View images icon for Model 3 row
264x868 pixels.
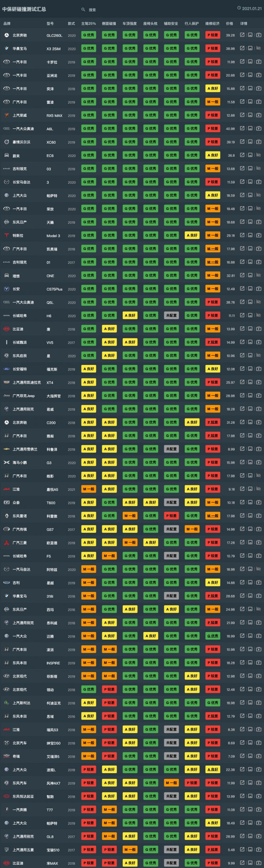click(250, 236)
